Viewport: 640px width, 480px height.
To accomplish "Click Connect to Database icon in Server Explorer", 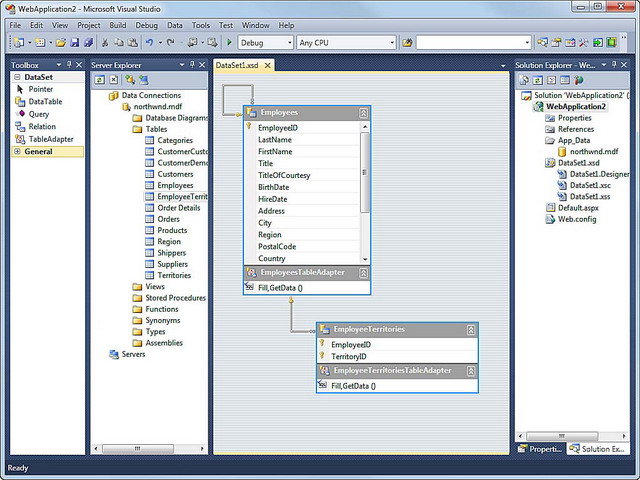I will click(130, 80).
